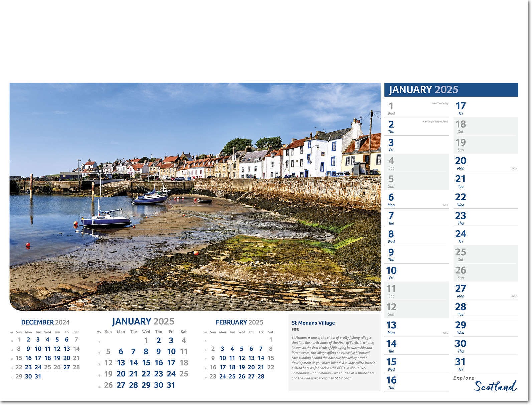Image resolution: width=532 pixels, height=405 pixels.
Task: Select the 18 Sat row in day list
Action: (x=486, y=126)
